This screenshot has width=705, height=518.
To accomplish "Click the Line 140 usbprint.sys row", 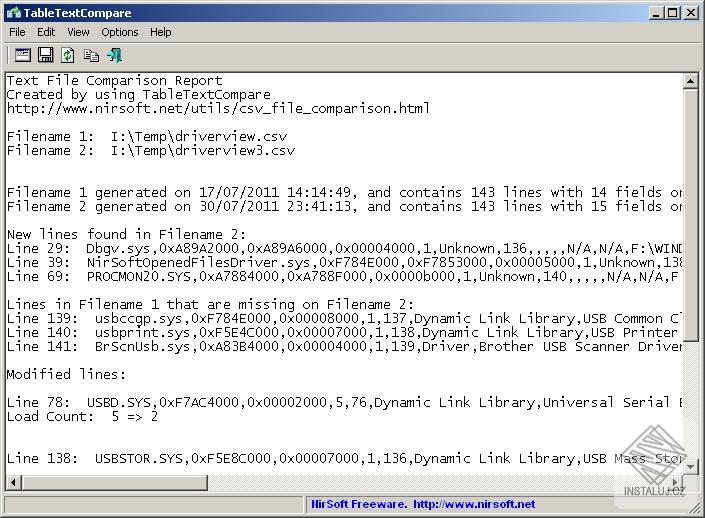I will click(344, 332).
